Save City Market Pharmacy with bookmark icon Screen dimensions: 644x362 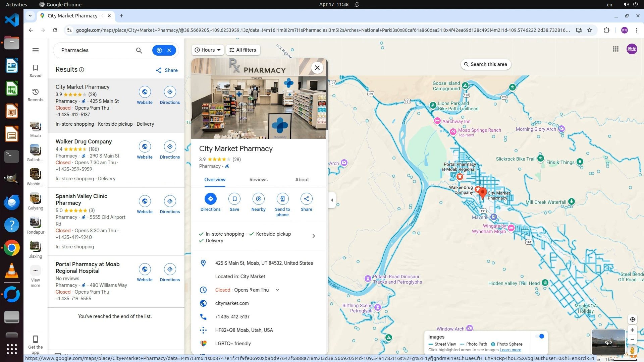pyautogui.click(x=234, y=199)
